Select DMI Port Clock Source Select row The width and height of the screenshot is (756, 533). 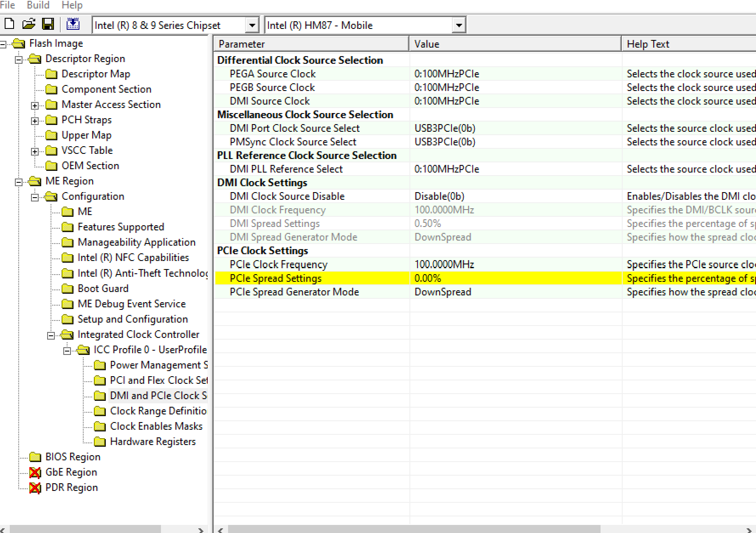485,128
